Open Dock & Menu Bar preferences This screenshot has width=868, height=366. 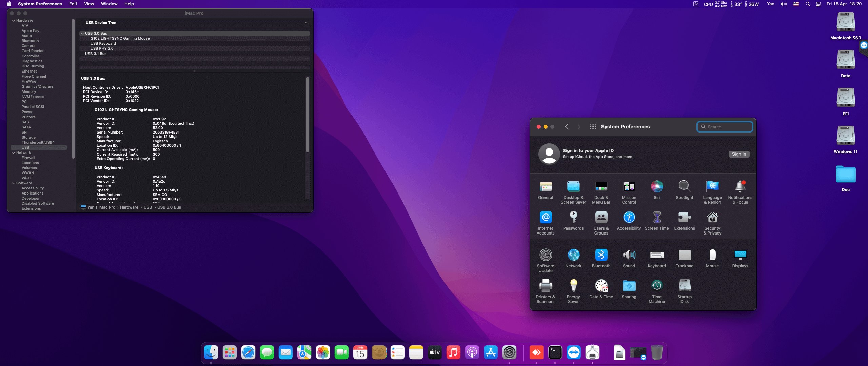601,192
